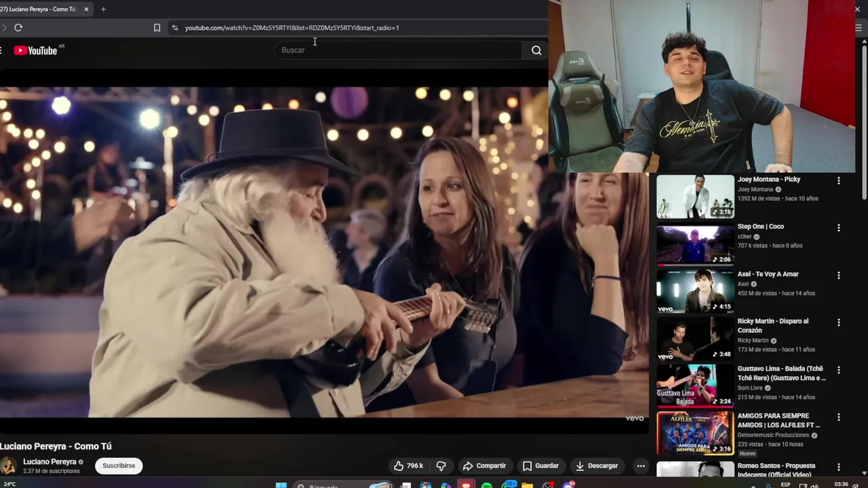Share the video via Compartir
868x488 pixels.
[484, 466]
